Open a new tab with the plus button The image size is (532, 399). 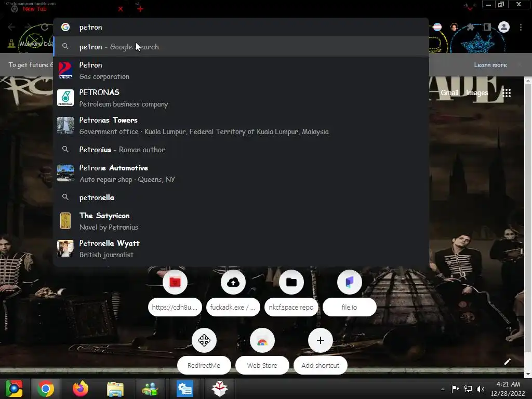coord(140,9)
